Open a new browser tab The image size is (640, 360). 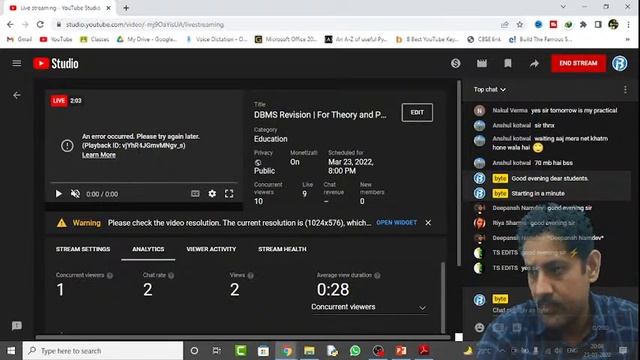126,8
